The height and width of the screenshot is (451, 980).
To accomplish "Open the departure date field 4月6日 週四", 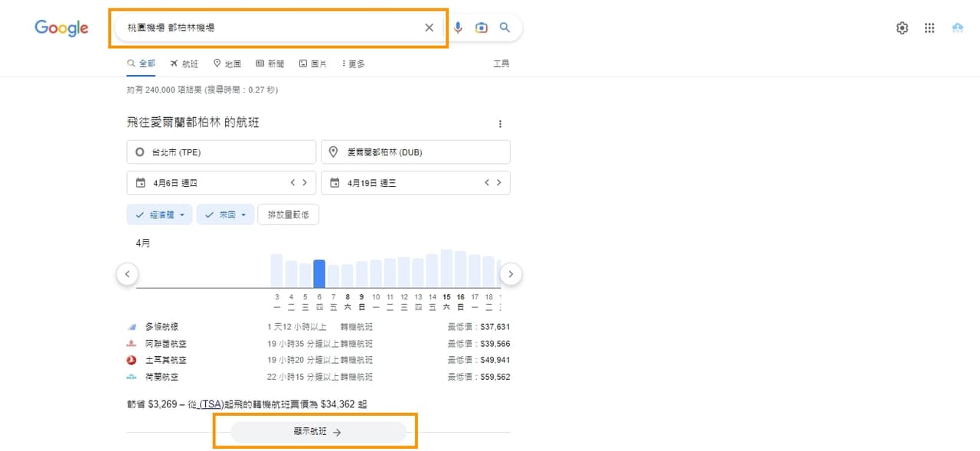I will tap(221, 183).
